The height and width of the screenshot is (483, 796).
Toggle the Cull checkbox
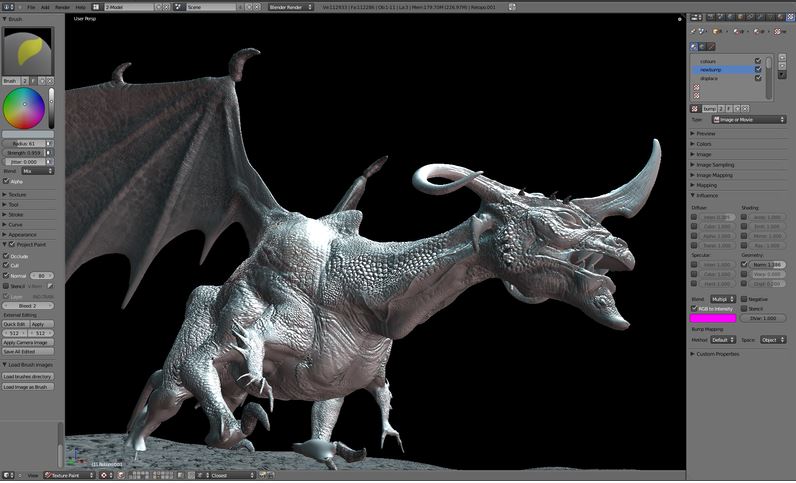pos(6,266)
